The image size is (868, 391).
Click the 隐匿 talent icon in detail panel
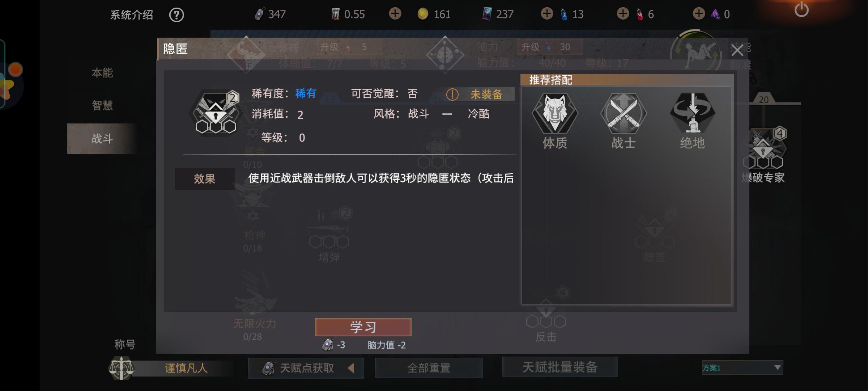click(216, 112)
